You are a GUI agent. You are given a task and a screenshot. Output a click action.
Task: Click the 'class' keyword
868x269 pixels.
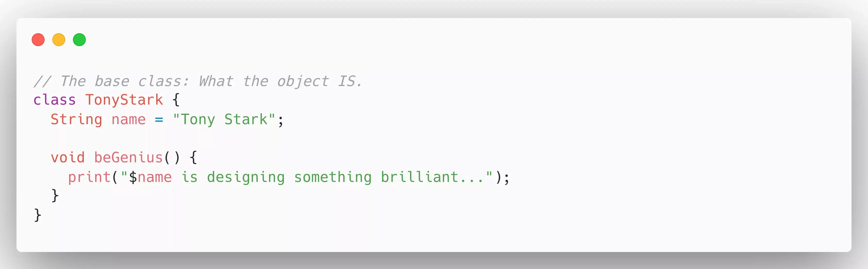[54, 100]
